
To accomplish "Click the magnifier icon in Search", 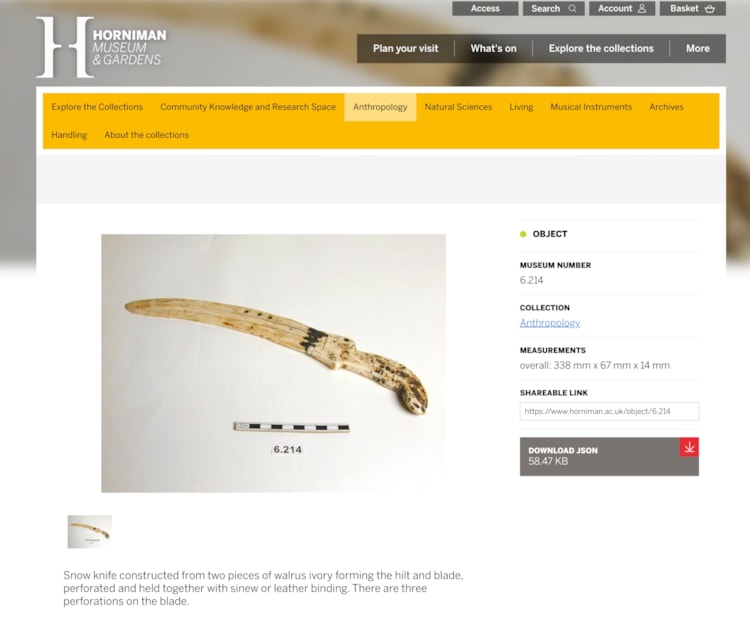I will point(572,9).
